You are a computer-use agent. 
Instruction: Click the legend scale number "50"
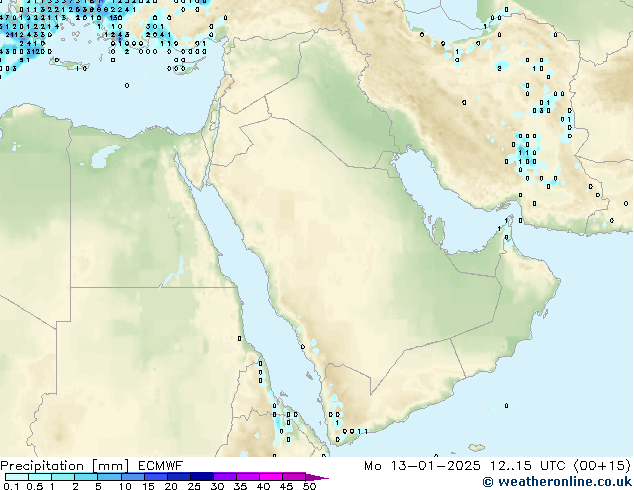coord(310,486)
